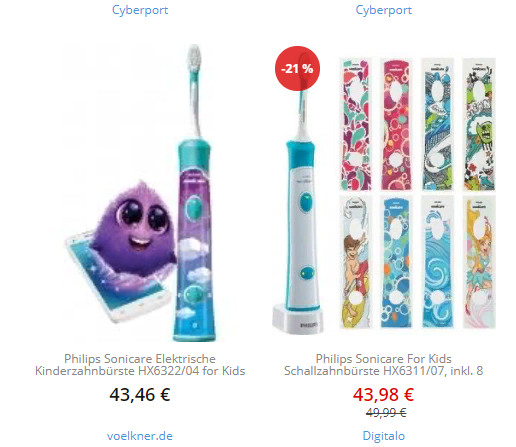
Task: Click the 43,46 € price
Action: point(140,395)
